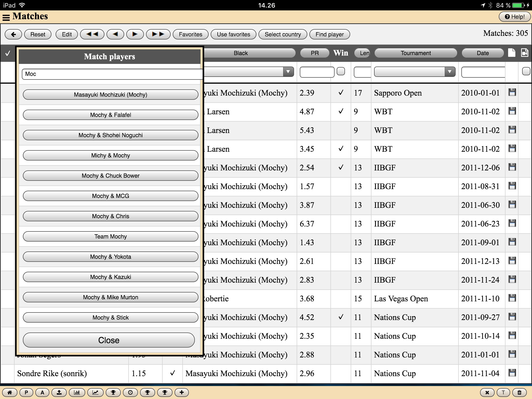Open the line chart trend button
Image resolution: width=532 pixels, height=399 pixels.
click(x=95, y=393)
